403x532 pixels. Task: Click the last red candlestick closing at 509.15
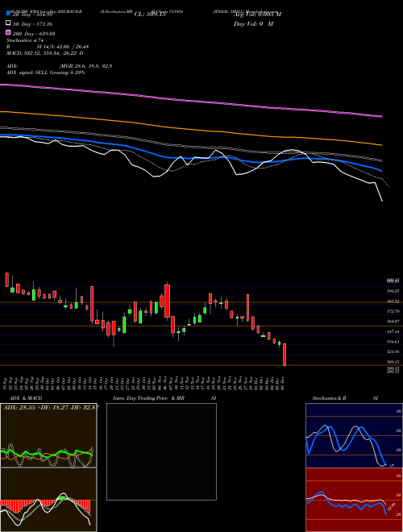[x=285, y=355]
